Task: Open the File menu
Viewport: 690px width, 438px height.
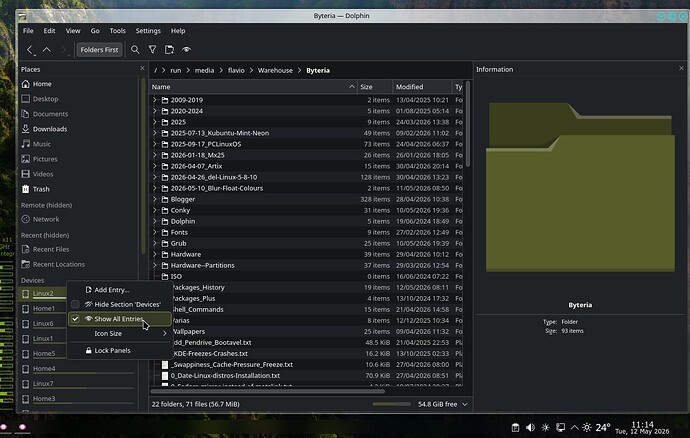Action: click(28, 31)
